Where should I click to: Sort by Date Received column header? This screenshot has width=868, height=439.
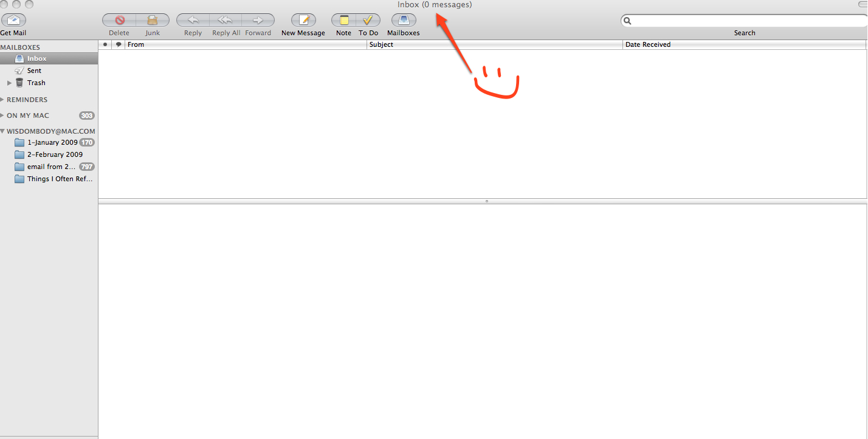coord(743,44)
